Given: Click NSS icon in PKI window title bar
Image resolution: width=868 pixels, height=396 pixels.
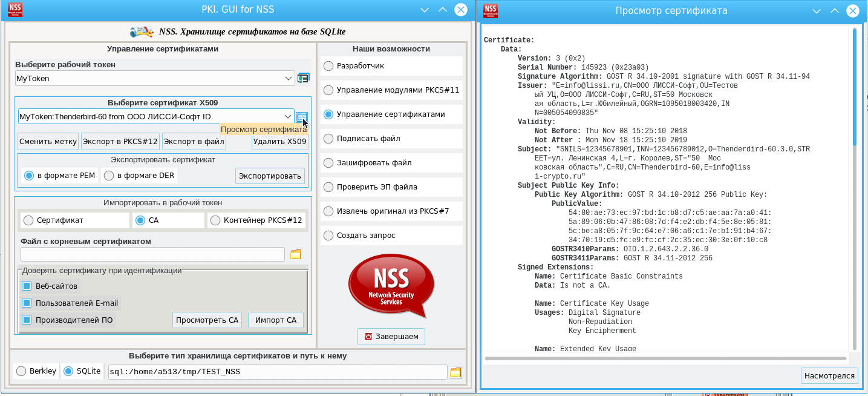Looking at the screenshot, I should coord(15,10).
